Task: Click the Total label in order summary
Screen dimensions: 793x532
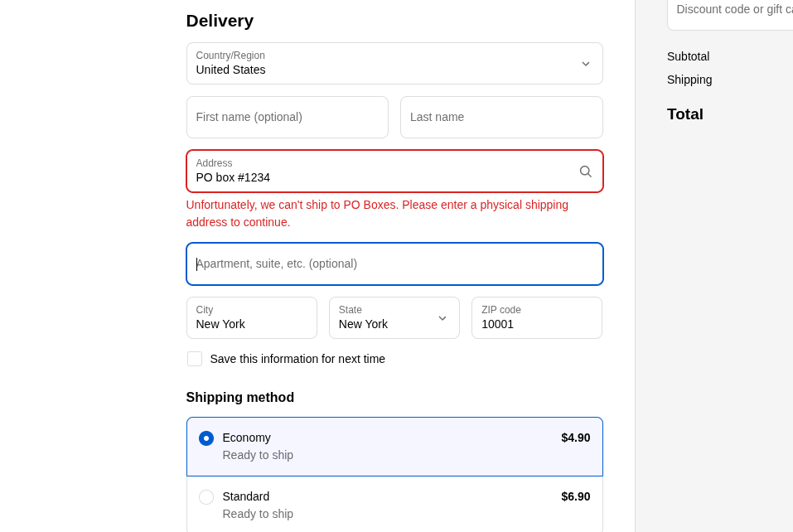Action: (684, 114)
